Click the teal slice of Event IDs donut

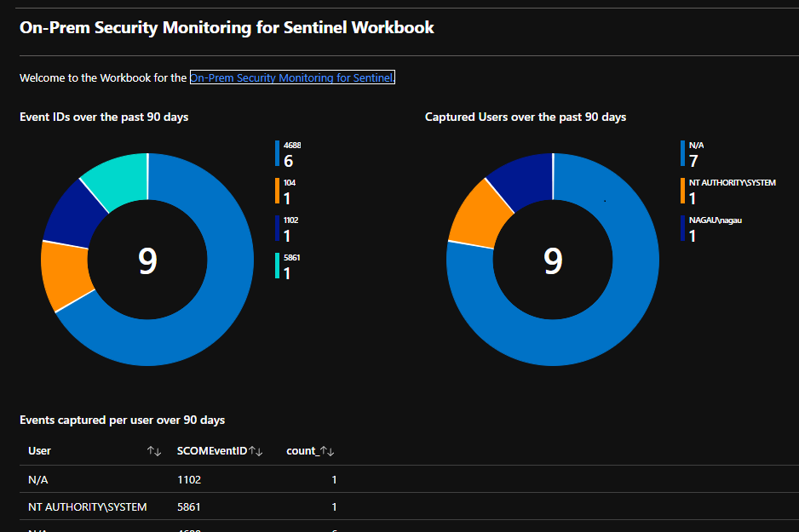[120, 180]
